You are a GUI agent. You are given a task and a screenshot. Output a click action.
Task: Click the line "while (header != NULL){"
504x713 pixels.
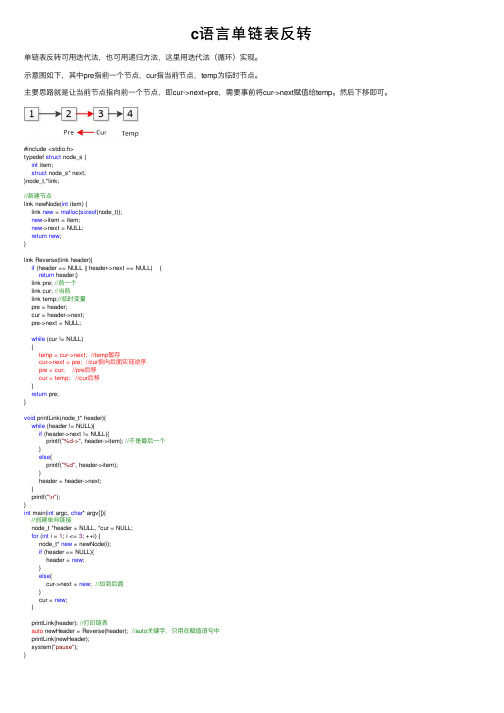[63, 426]
